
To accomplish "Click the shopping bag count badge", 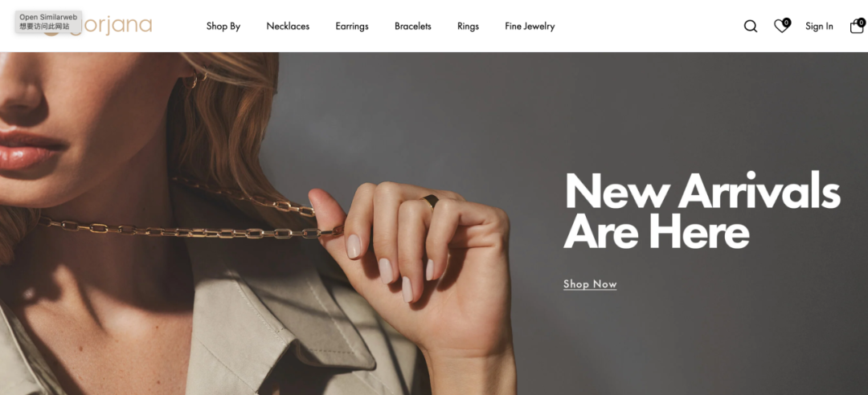I will [862, 22].
